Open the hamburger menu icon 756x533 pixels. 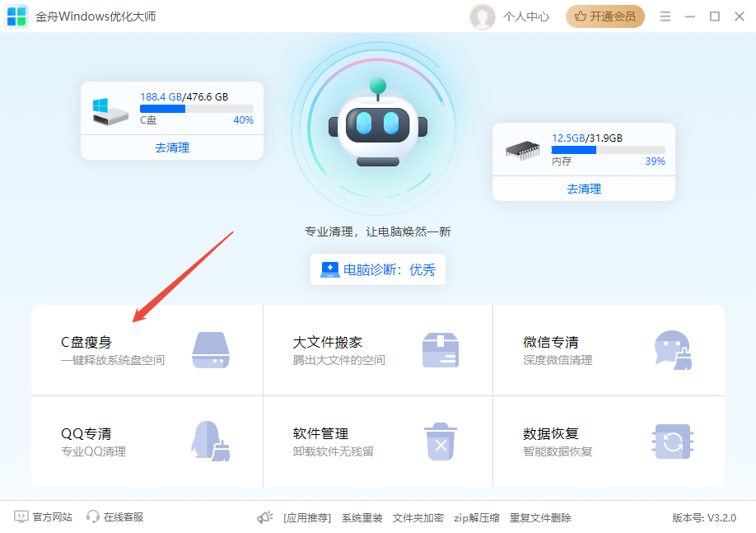[665, 16]
